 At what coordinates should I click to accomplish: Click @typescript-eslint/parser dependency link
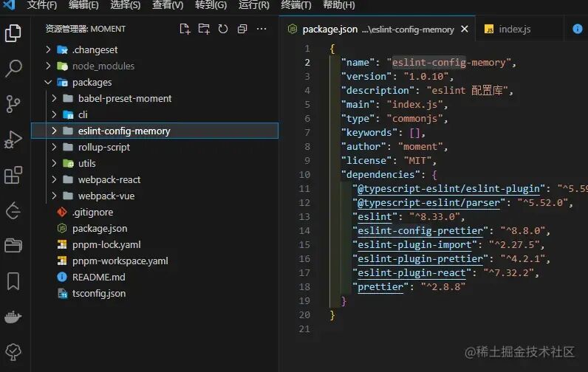point(428,203)
